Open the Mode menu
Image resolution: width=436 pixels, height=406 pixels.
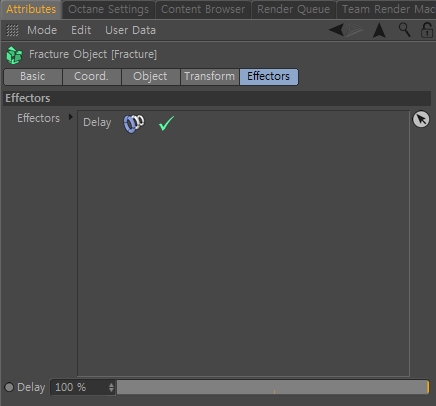pos(42,30)
